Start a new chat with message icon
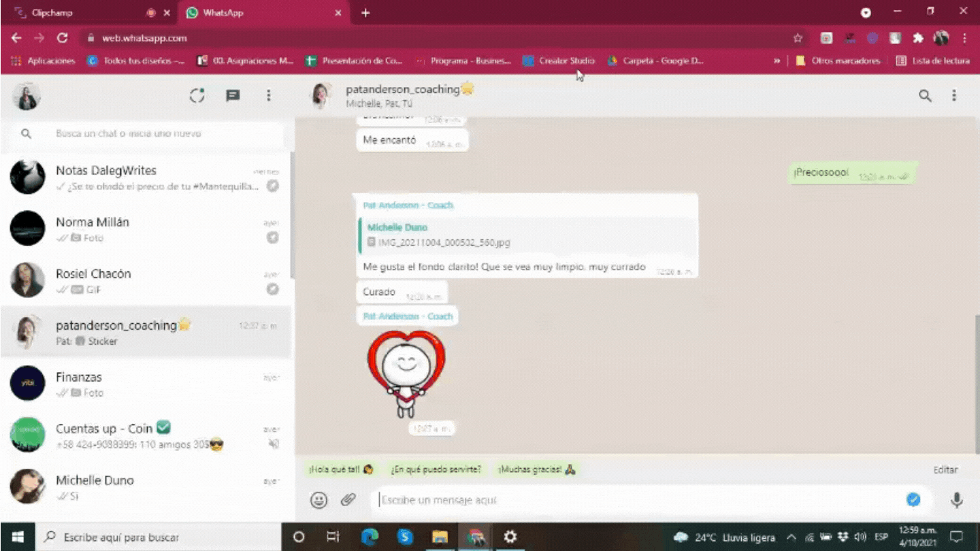Viewport: 980px width, 551px height. coord(233,96)
